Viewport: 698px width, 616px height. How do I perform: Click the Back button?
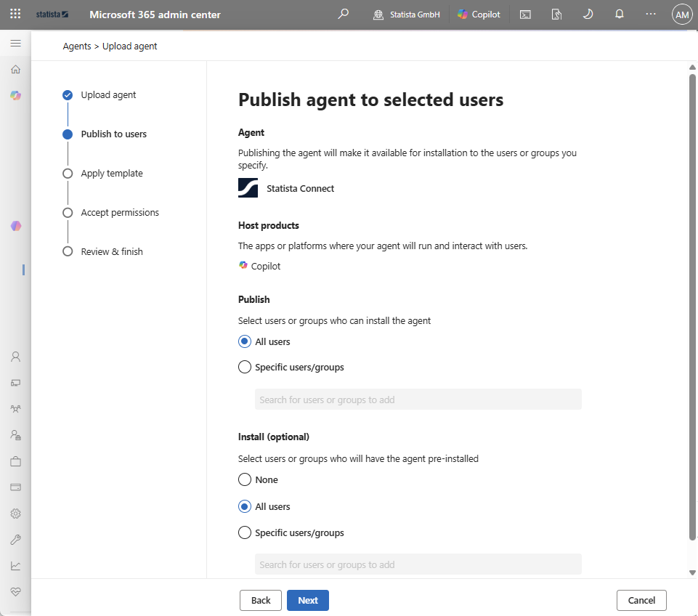pyautogui.click(x=261, y=600)
